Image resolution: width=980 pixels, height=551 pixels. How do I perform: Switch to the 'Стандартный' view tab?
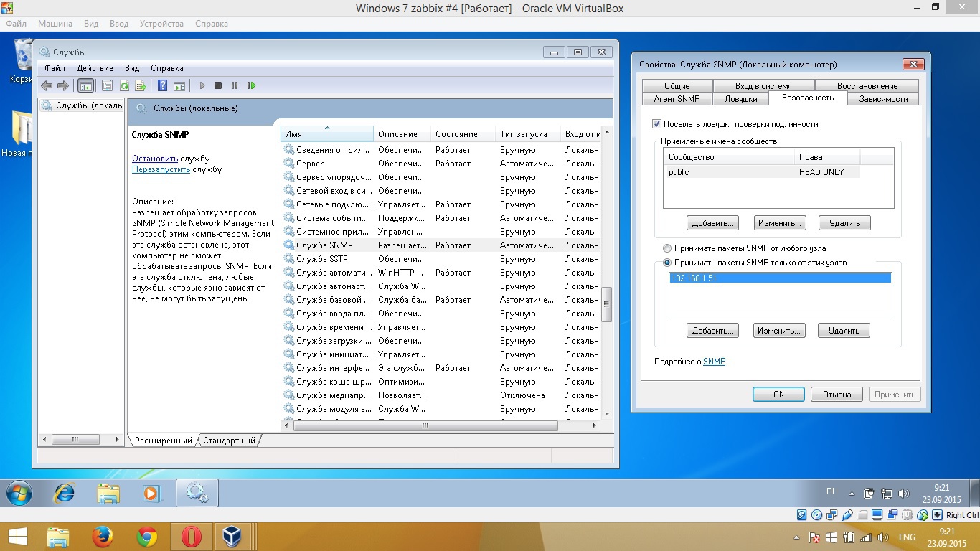[x=229, y=441]
